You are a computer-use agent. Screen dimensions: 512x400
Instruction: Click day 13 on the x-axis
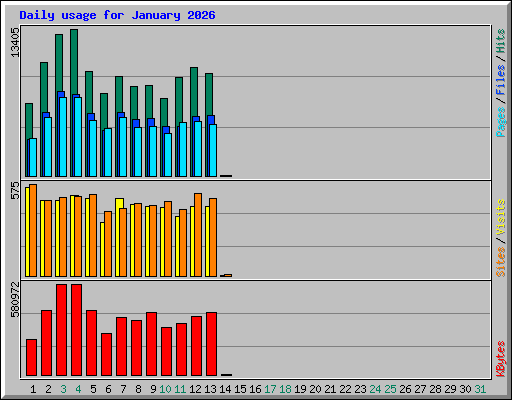click(x=210, y=389)
